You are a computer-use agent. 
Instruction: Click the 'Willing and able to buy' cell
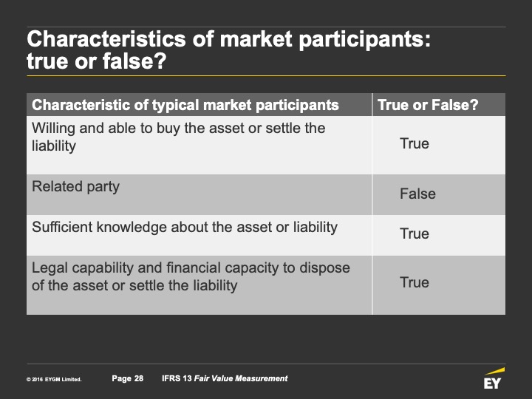click(199, 146)
